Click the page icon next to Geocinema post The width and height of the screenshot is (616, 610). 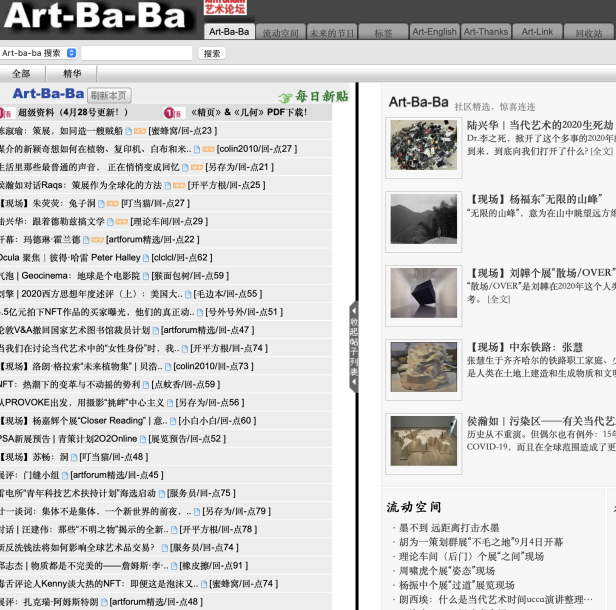tap(144, 275)
